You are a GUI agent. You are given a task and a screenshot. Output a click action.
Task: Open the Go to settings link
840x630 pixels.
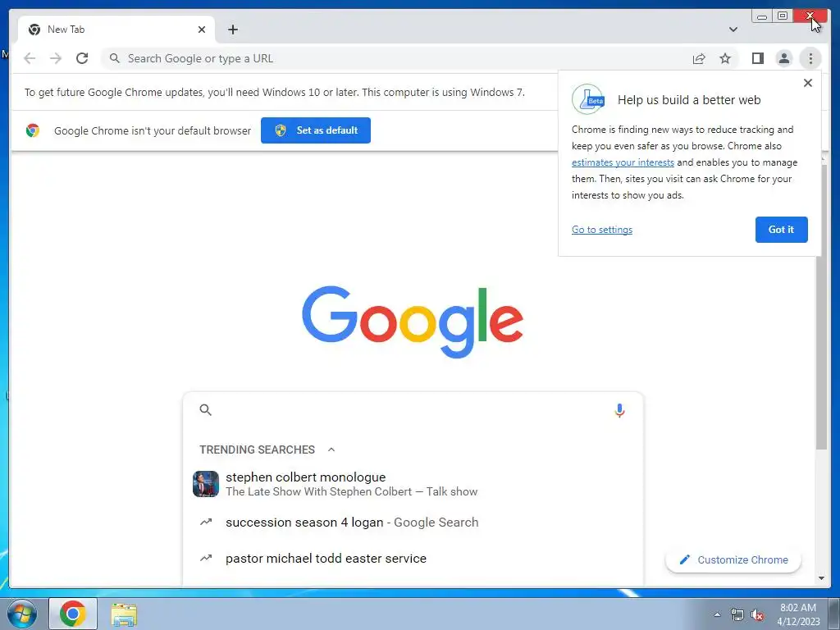601,230
